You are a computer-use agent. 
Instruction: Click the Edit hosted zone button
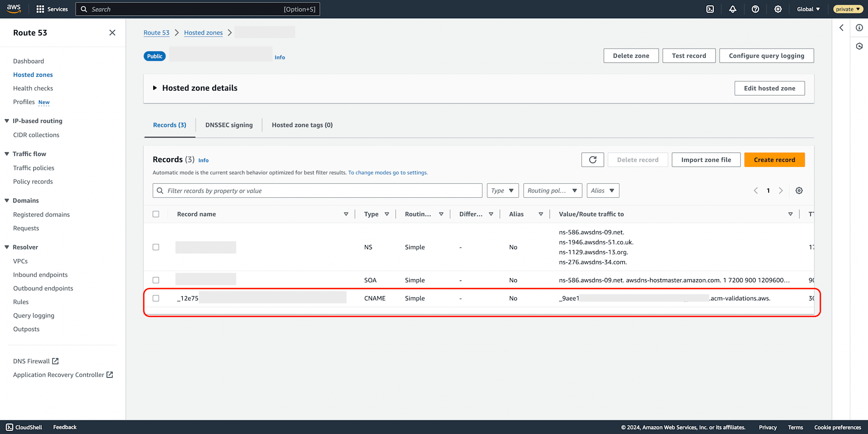pos(769,88)
